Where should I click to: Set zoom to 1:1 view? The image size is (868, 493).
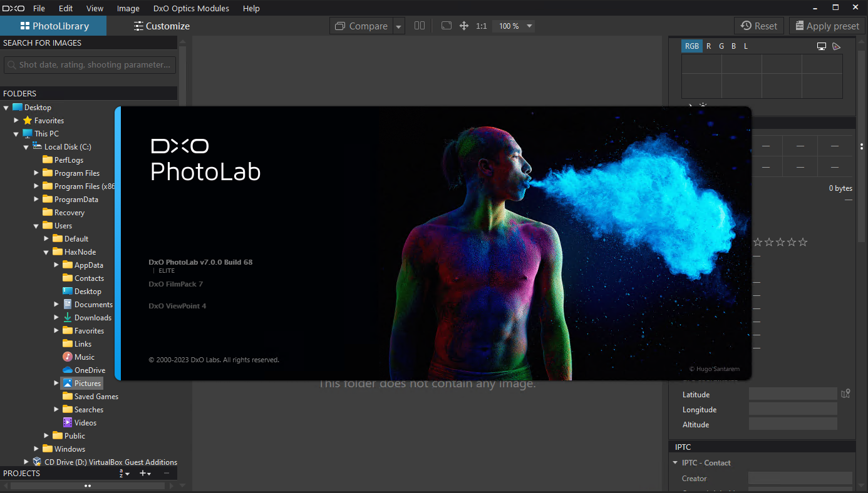click(482, 26)
